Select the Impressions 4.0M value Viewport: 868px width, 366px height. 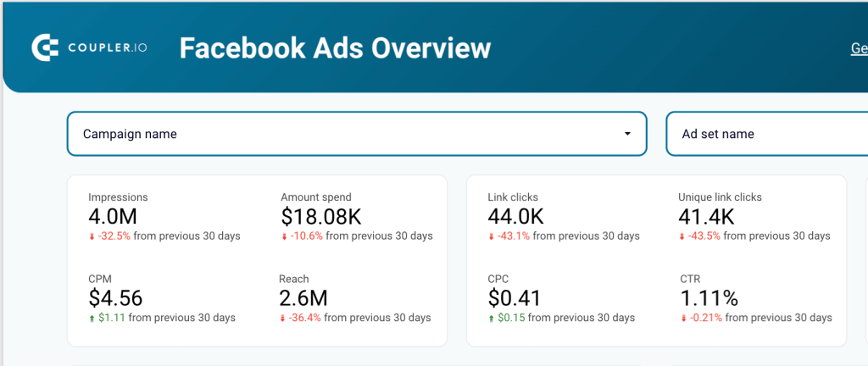pos(113,217)
